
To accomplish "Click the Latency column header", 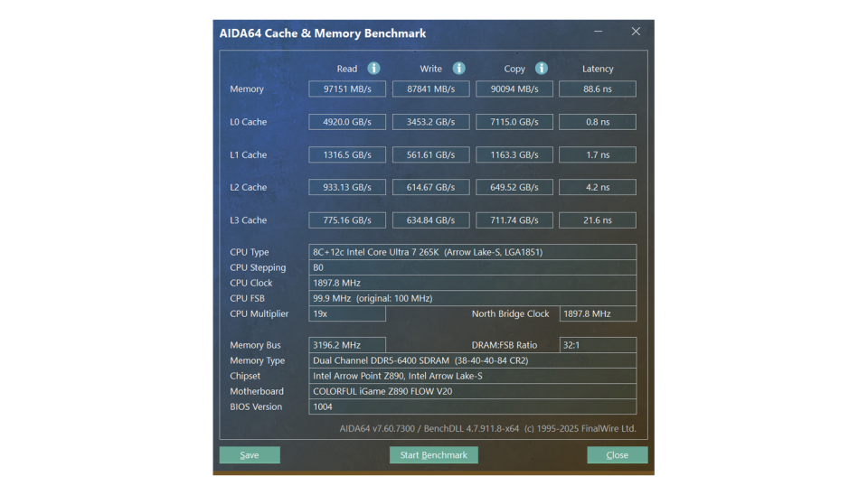I will click(x=598, y=70).
